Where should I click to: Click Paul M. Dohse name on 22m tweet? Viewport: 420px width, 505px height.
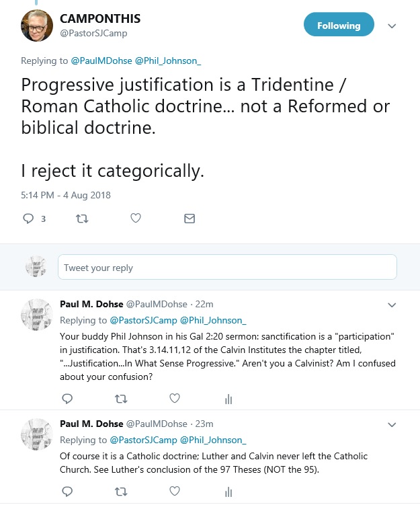[91, 304]
